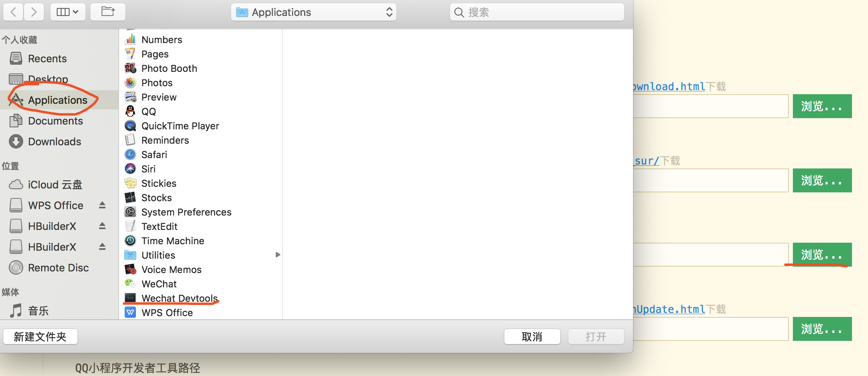This screenshot has height=376, width=868.
Task: Click the Time Machine icon
Action: (x=130, y=241)
